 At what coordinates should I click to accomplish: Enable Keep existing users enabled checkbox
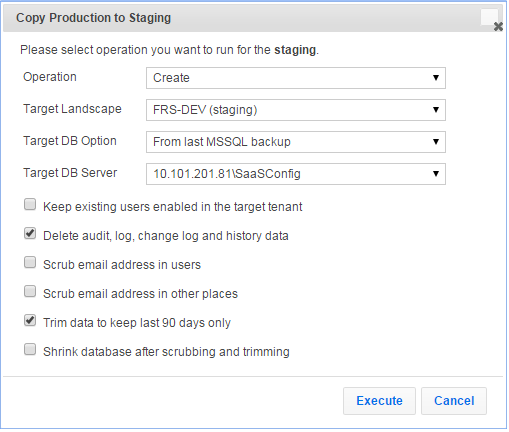[30, 204]
